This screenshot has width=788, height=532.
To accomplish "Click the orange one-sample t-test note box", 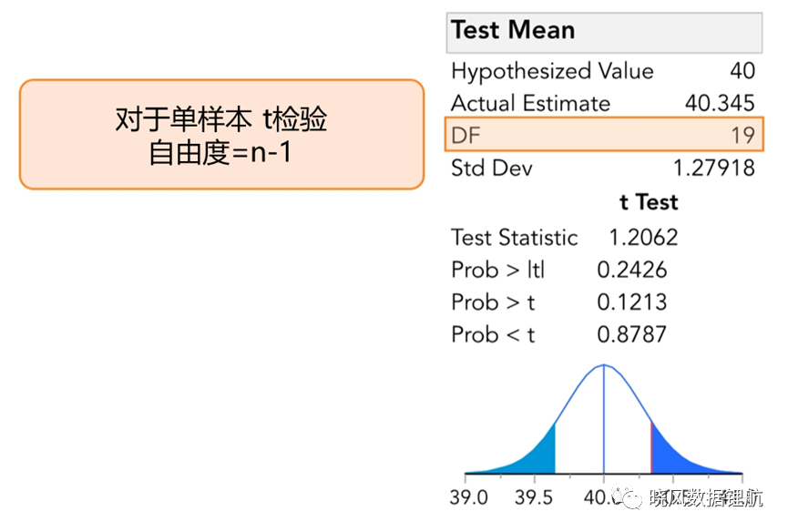I will (221, 134).
